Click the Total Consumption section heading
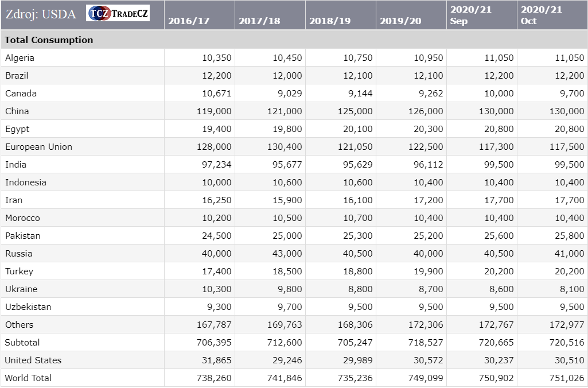Viewport: 588px width, 388px height. point(49,40)
